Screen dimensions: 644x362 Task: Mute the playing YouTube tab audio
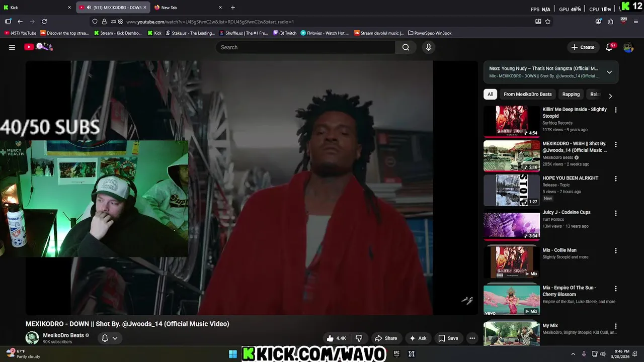[89, 8]
